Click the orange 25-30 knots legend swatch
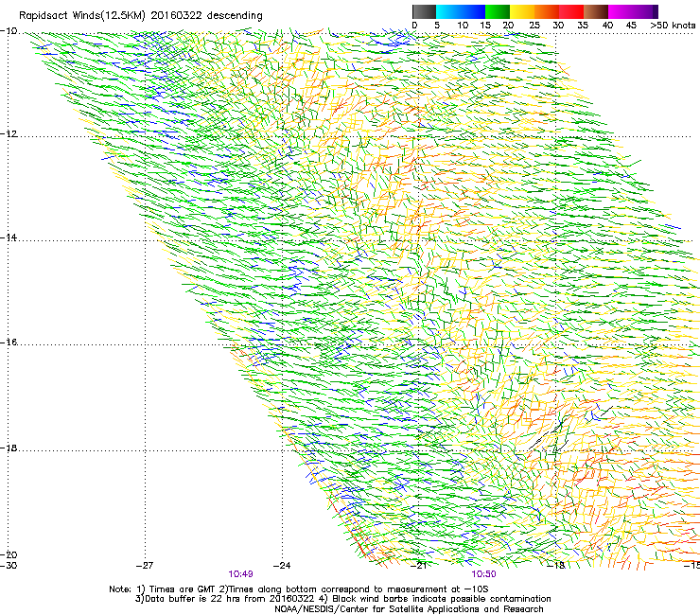700x615 pixels. (x=547, y=11)
